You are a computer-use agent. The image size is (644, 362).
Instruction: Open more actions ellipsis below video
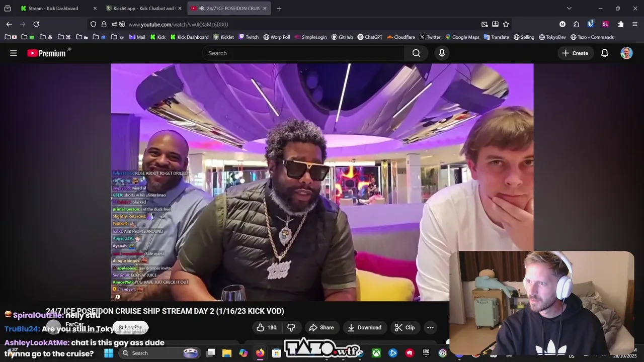pos(430,327)
